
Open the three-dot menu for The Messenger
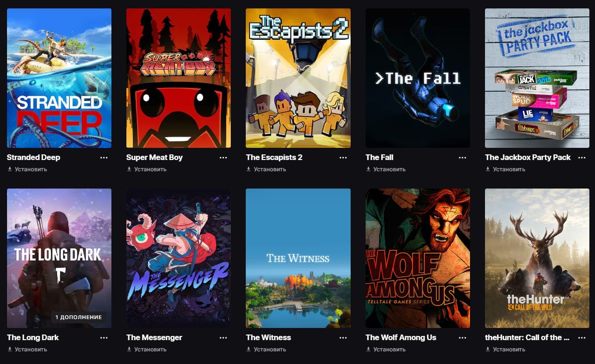223,338
